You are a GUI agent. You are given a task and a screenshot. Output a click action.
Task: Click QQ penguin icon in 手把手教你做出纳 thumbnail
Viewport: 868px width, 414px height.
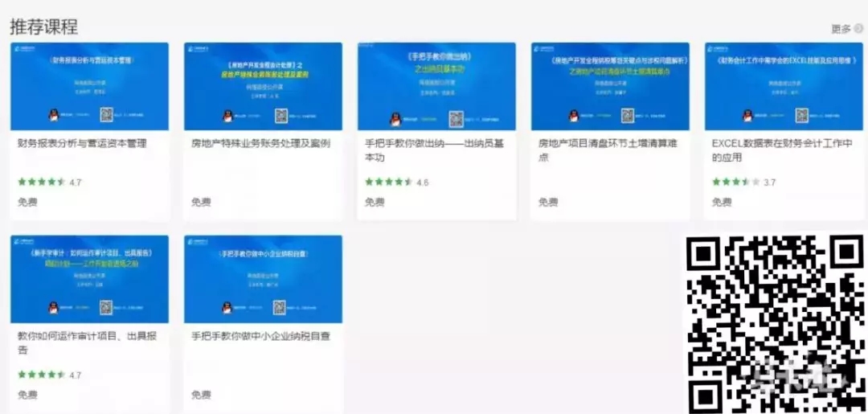(395, 118)
